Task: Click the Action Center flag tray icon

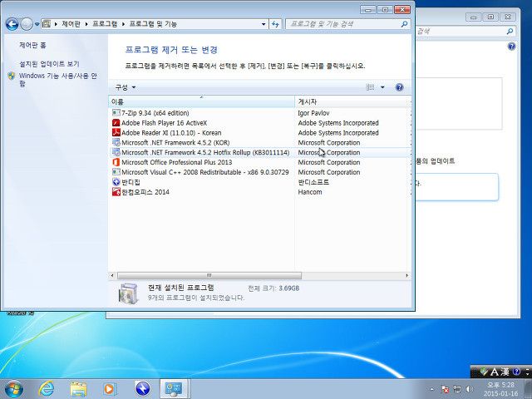Action: (x=446, y=390)
